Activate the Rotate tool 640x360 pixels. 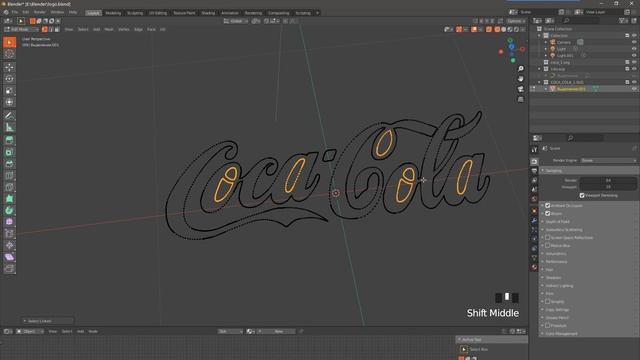(9, 79)
